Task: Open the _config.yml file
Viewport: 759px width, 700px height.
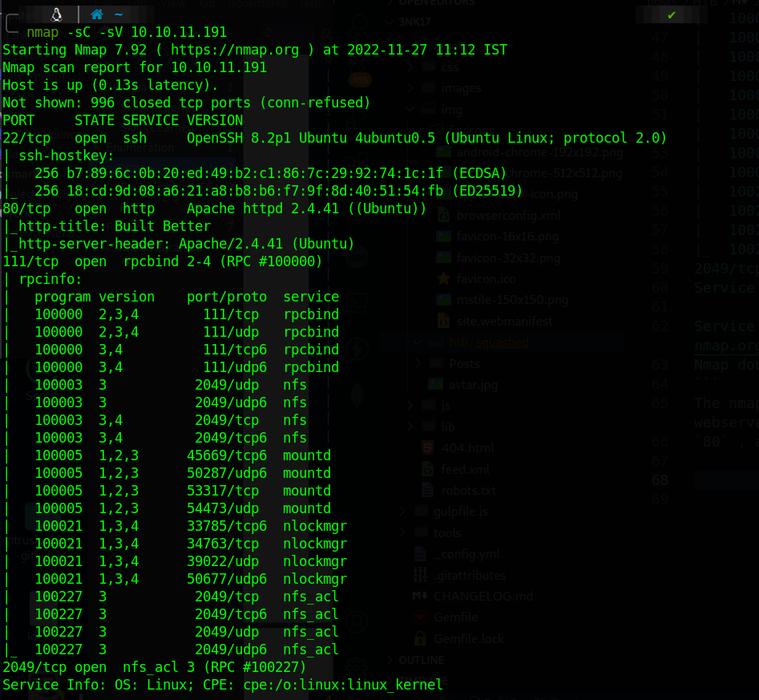Action: coord(466,553)
